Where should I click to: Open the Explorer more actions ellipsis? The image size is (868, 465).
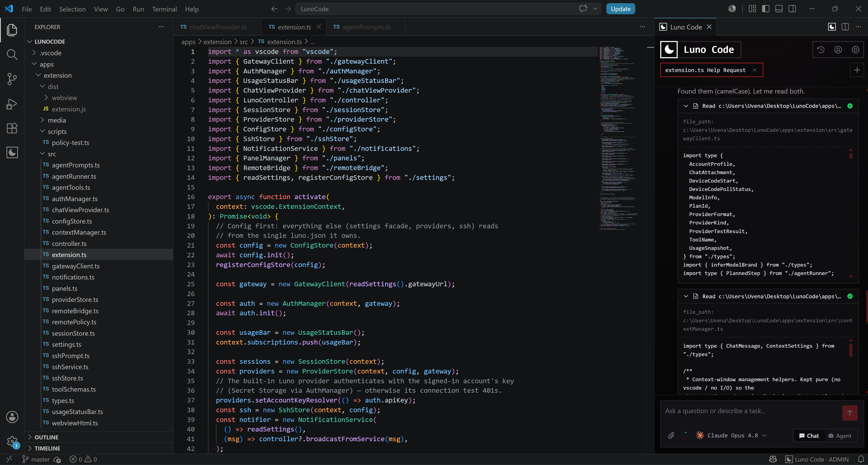pyautogui.click(x=161, y=27)
